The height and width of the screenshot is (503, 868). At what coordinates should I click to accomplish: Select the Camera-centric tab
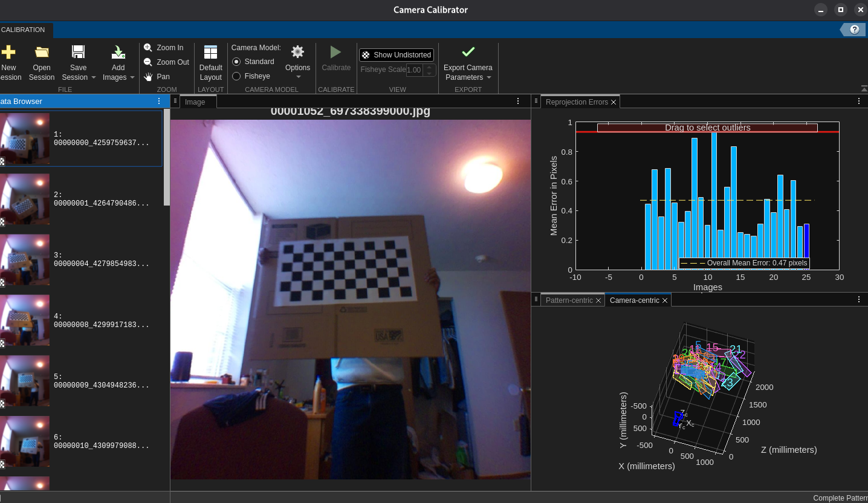coord(635,300)
